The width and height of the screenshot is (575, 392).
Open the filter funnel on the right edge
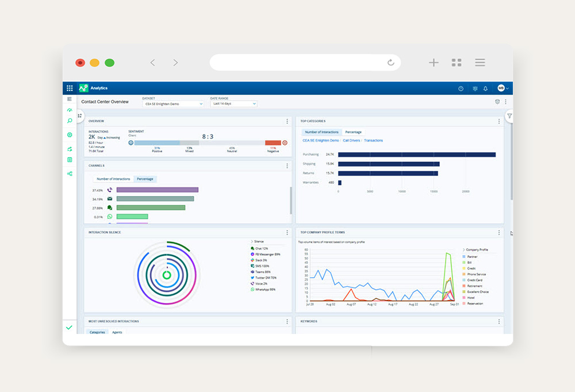[509, 115]
